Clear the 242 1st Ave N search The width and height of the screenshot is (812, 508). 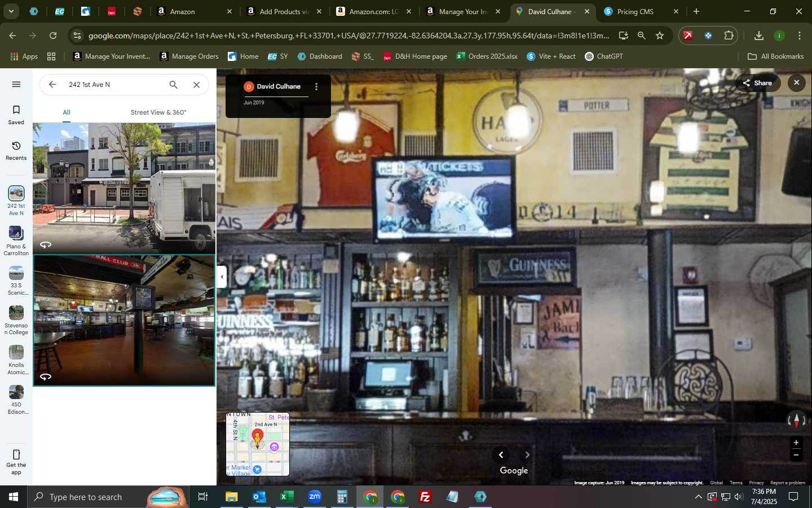(x=196, y=85)
